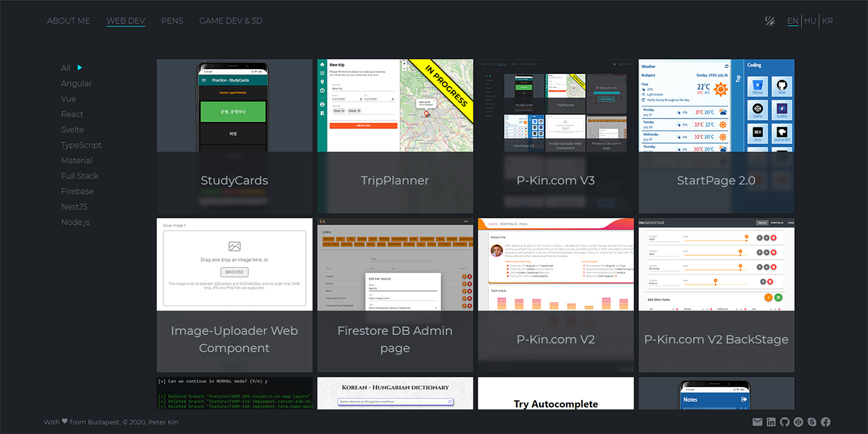Toggle dark/light theme with the moon icon
Image resolution: width=868 pixels, height=434 pixels.
tap(770, 21)
